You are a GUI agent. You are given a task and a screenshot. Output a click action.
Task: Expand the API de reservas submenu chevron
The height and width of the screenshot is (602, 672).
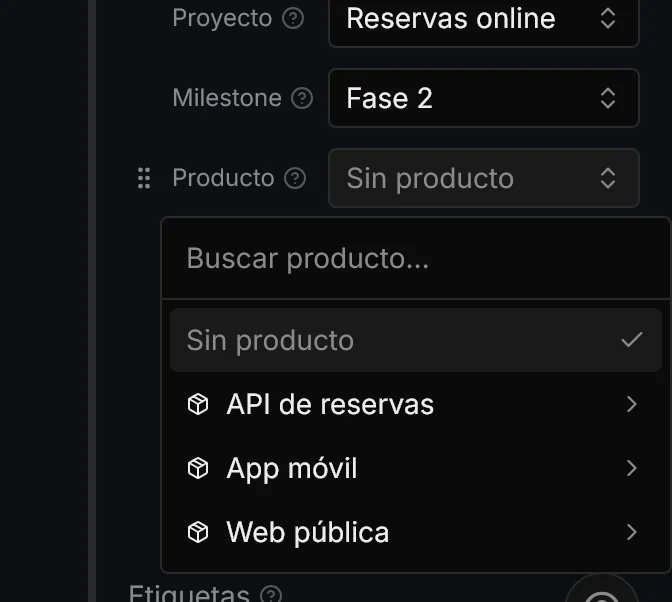coord(632,404)
